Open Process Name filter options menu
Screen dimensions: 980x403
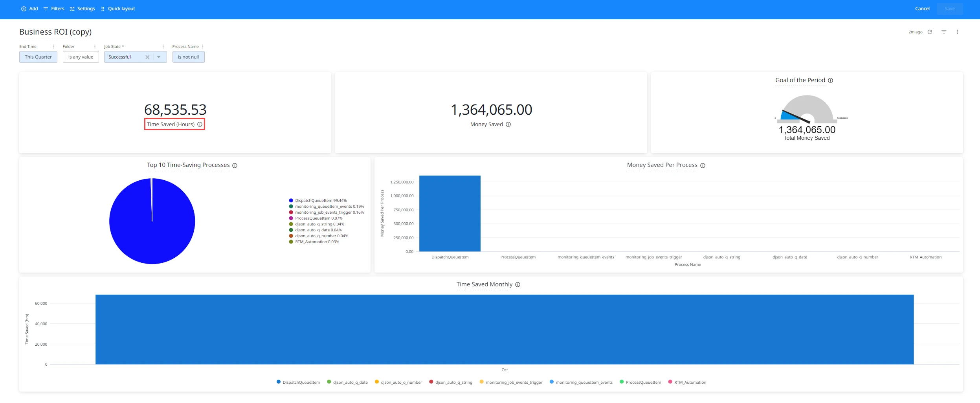203,47
